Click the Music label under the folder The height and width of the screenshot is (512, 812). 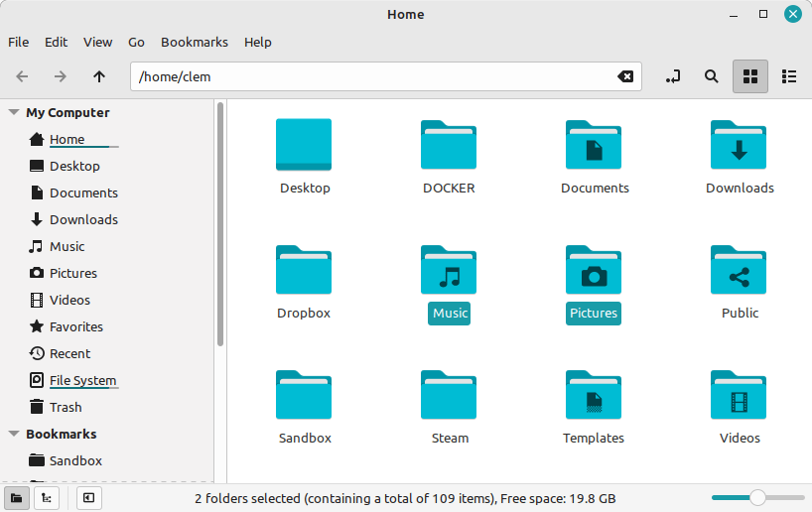point(450,314)
